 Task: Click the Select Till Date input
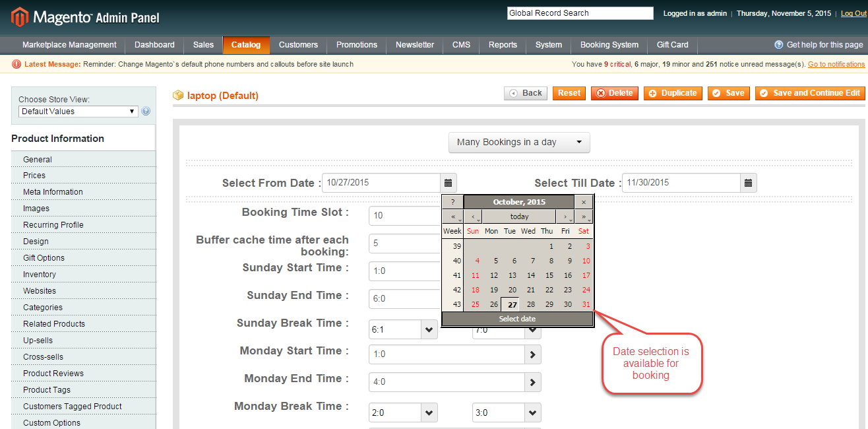point(681,183)
